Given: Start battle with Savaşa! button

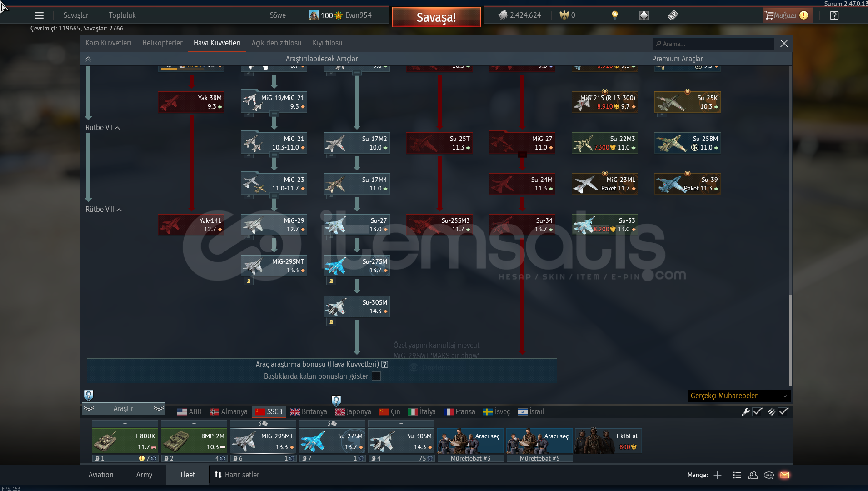Looking at the screenshot, I should 436,17.
